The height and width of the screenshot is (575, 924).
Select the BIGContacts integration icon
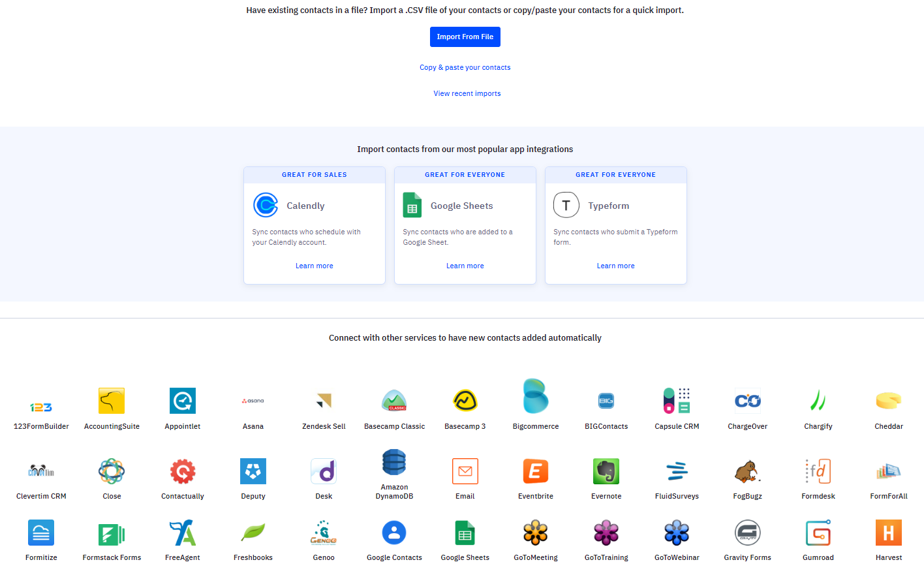point(606,401)
